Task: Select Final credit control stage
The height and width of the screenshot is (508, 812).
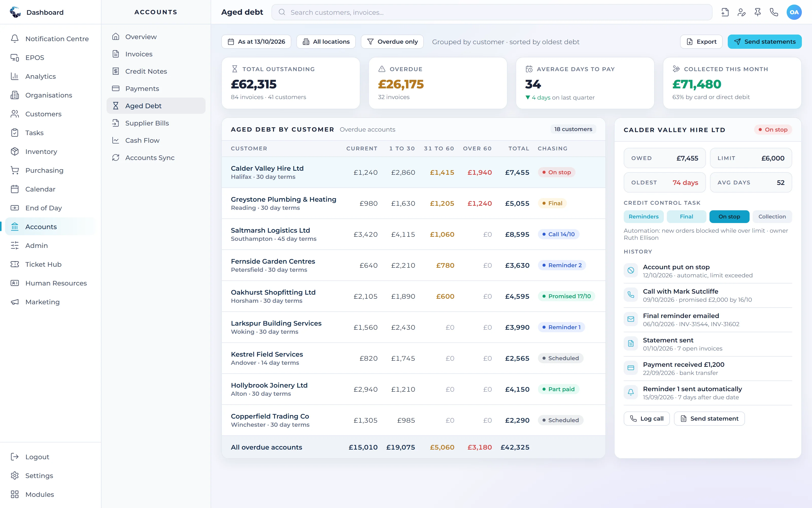Action: 686,217
